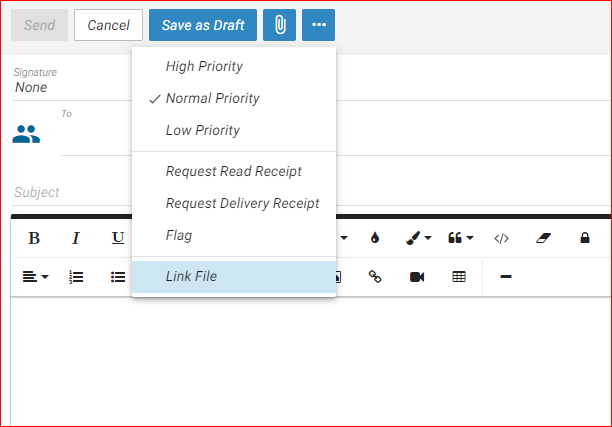
Task: Expand the text alignment dropdown
Action: click(x=36, y=277)
